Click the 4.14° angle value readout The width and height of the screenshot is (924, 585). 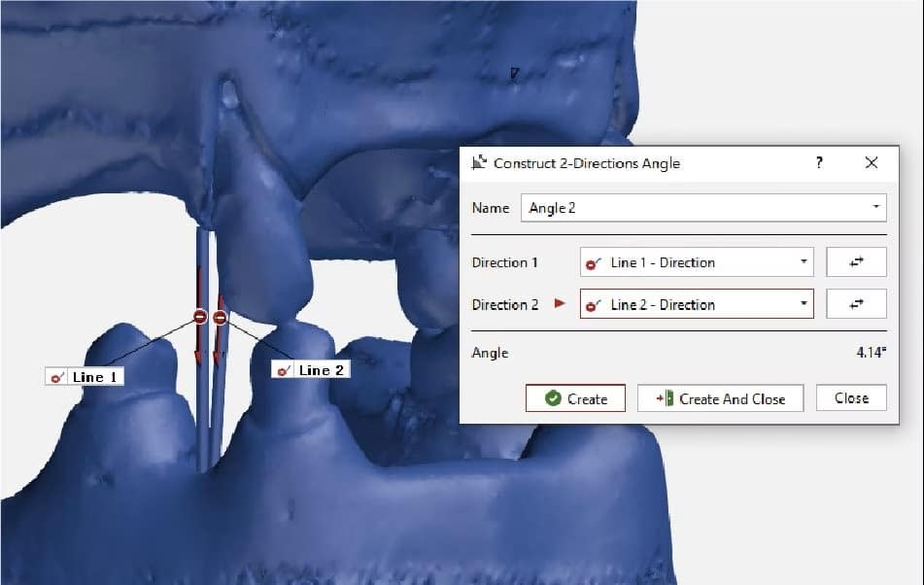[871, 353]
